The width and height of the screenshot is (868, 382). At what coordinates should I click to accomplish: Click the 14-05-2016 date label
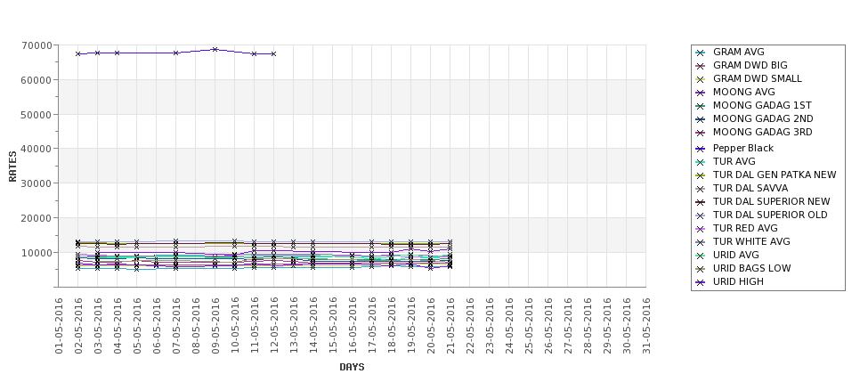(312, 326)
